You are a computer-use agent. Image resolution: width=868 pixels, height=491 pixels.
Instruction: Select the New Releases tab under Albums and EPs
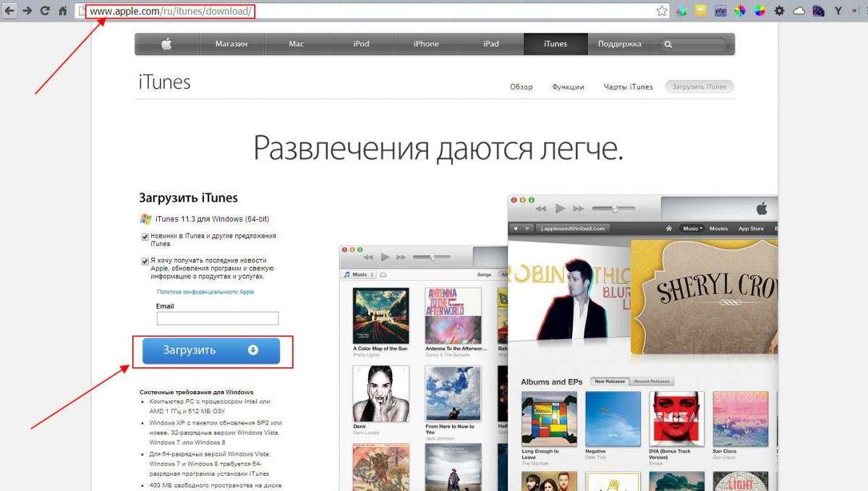point(610,381)
